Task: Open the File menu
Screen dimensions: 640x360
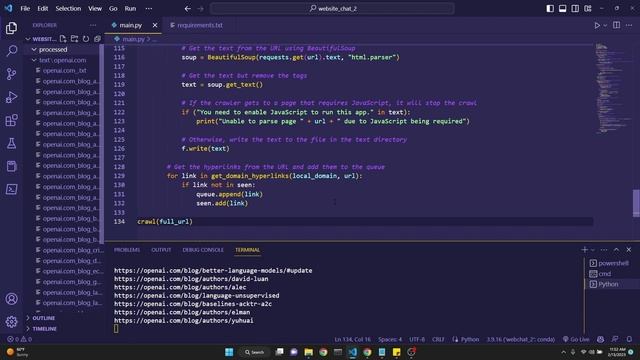Action: click(25, 8)
